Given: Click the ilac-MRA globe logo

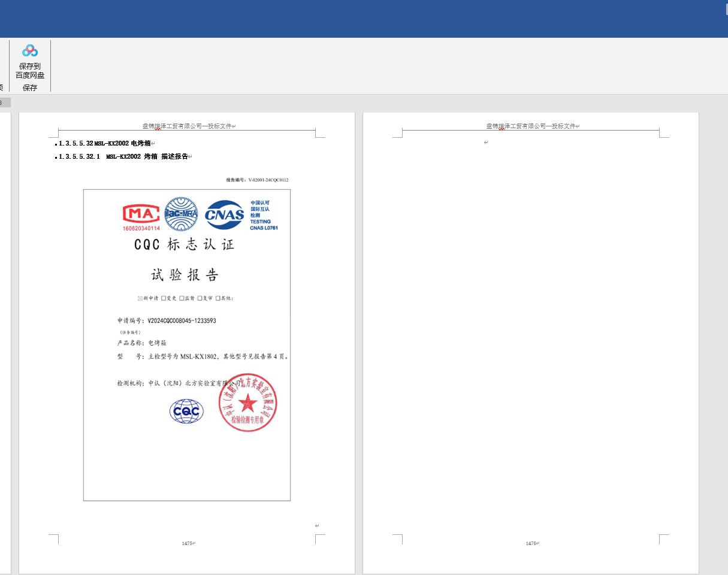Looking at the screenshot, I should (x=181, y=214).
